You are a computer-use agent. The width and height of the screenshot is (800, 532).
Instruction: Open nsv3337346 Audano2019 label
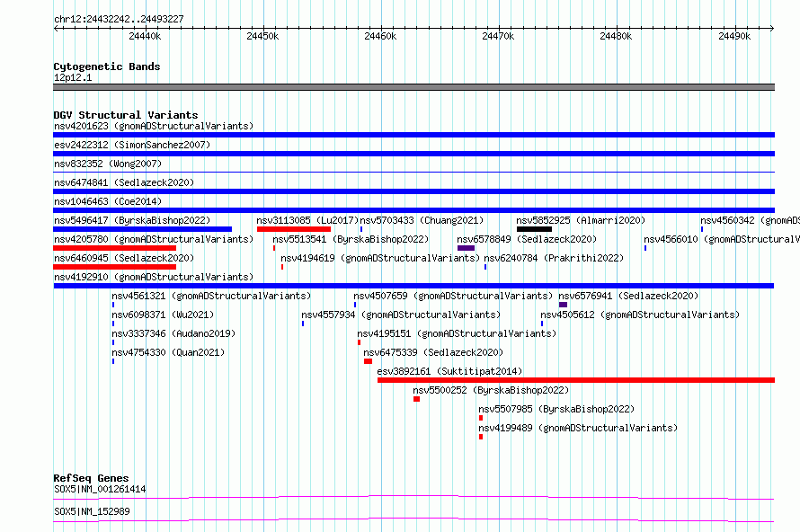tap(173, 333)
